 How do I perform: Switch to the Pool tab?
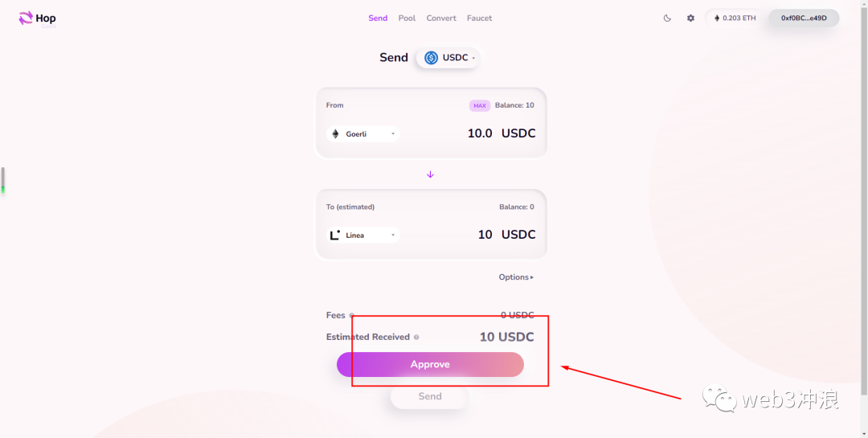point(407,18)
